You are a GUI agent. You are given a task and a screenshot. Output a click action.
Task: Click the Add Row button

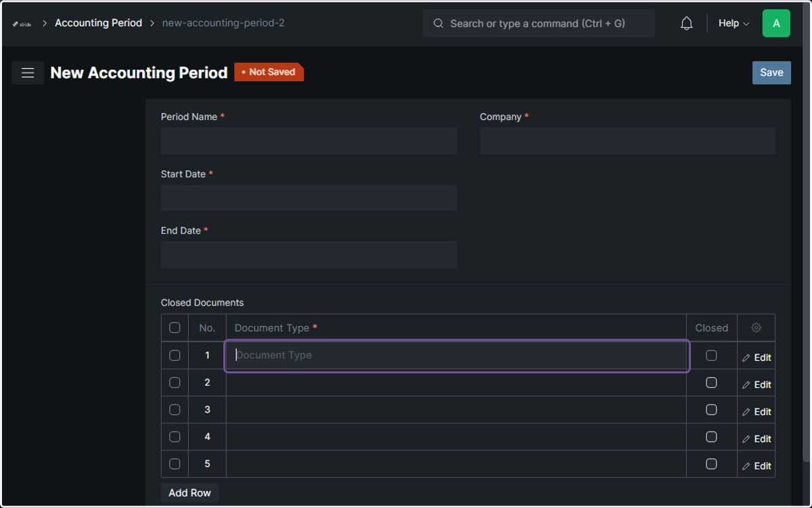[x=189, y=492]
